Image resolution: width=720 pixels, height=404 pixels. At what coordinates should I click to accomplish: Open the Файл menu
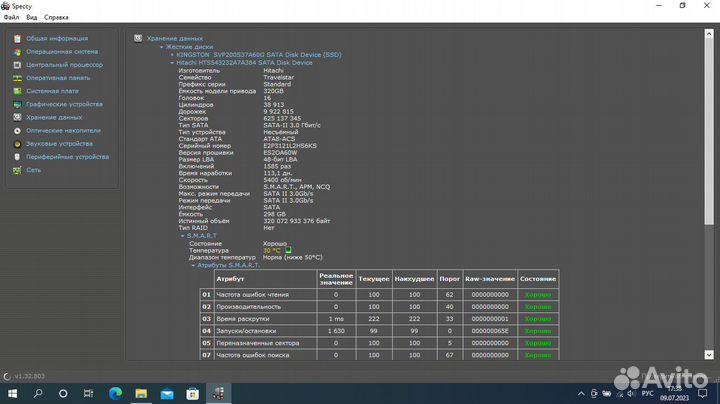point(11,17)
